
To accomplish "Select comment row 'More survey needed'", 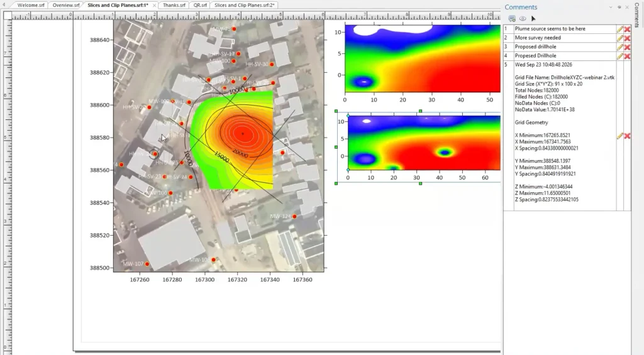I will coord(560,38).
